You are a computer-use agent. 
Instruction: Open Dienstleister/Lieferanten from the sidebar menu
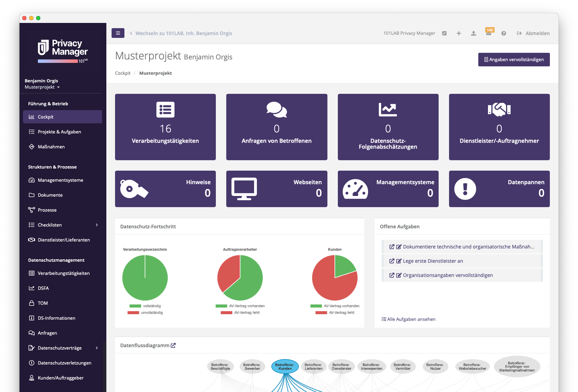click(x=64, y=240)
